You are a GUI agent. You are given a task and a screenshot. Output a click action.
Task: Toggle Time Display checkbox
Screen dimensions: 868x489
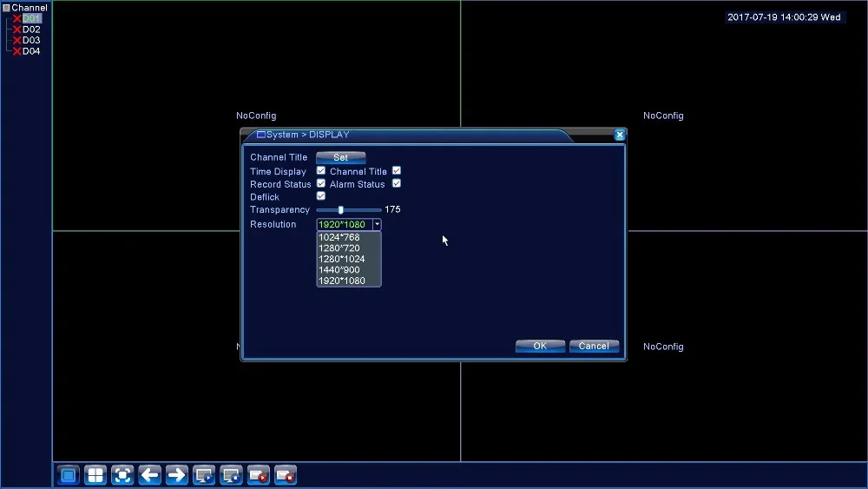321,170
